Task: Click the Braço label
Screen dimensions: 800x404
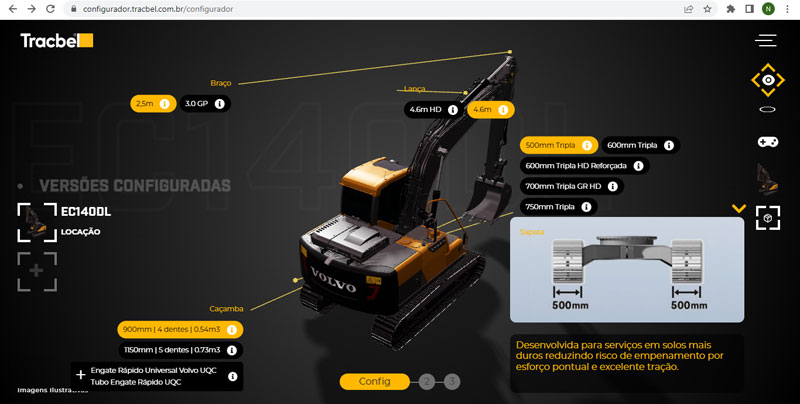Action: click(220, 83)
